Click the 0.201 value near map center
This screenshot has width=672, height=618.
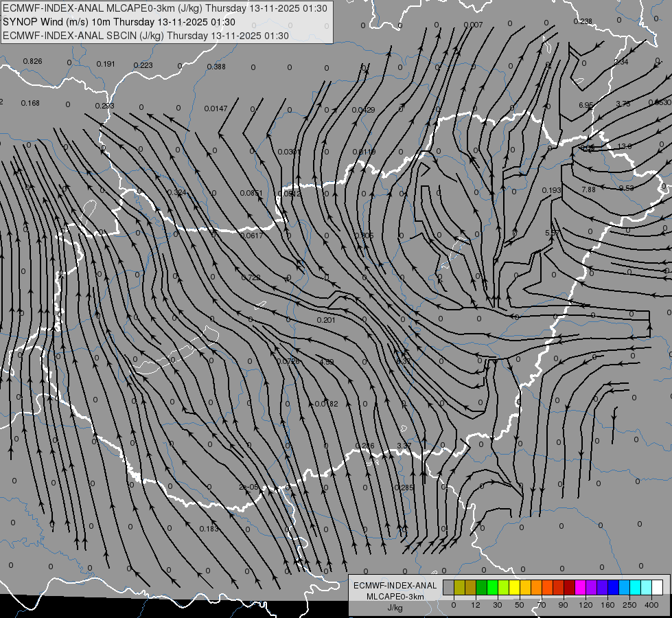(326, 320)
